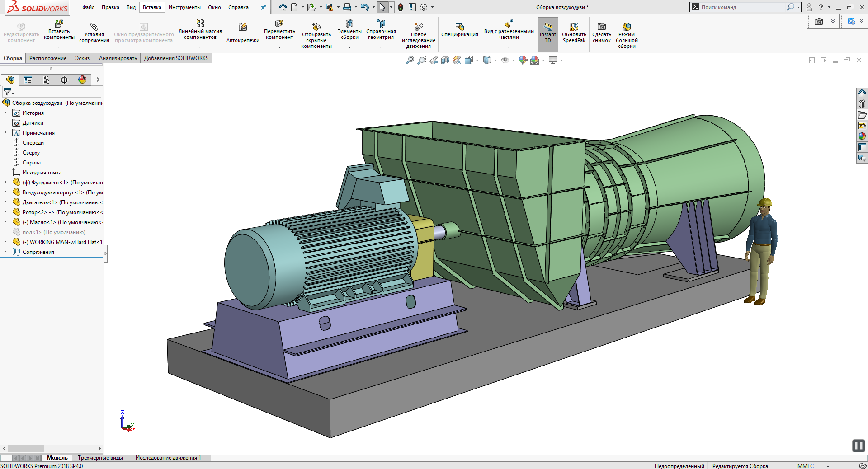Open Правка menu
The image size is (868, 469).
[x=110, y=7]
